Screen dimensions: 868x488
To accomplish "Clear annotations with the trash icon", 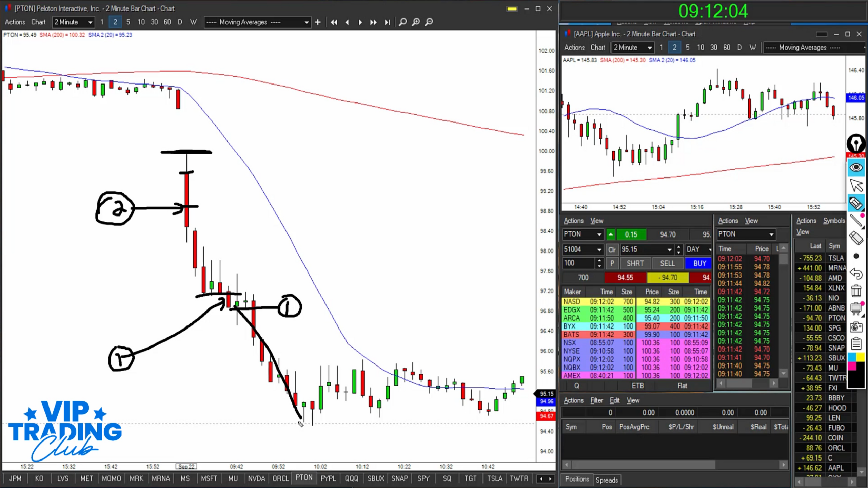I will click(856, 290).
